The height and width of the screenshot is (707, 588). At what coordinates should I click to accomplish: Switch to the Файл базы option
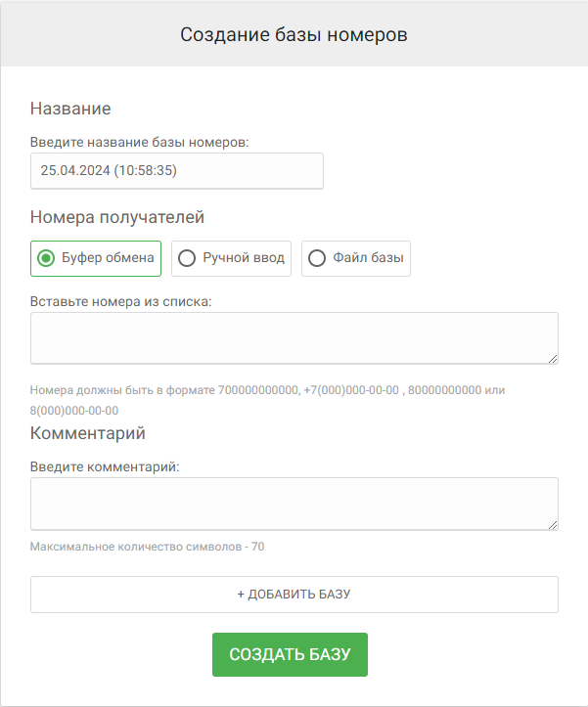coord(355,258)
